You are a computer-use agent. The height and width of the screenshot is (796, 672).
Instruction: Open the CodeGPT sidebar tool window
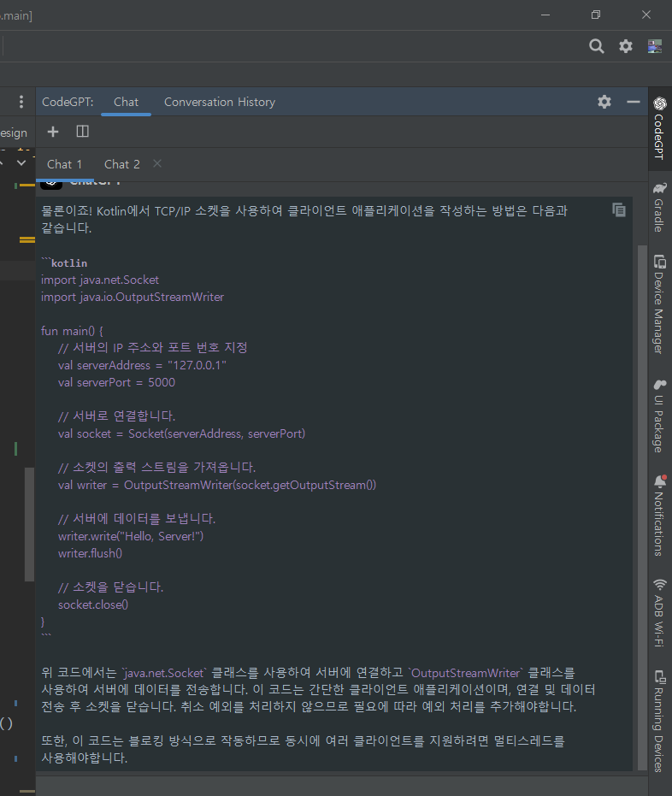pos(660,128)
